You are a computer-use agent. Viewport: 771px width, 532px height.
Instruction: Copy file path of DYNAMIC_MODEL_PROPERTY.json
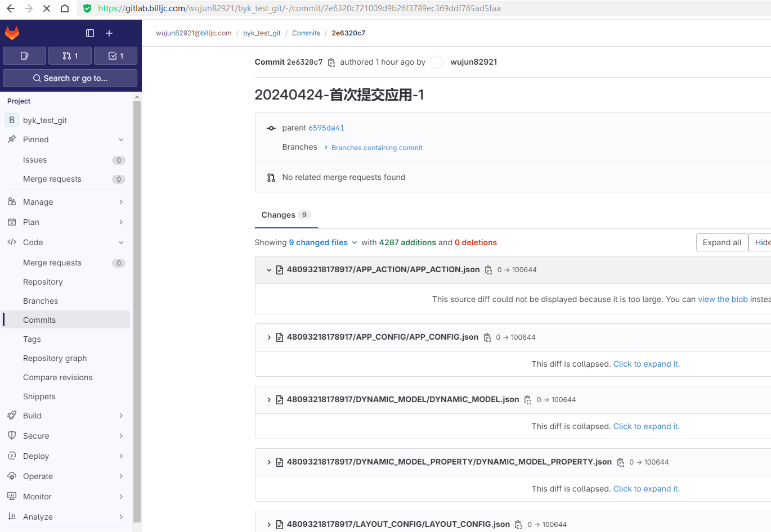pyautogui.click(x=621, y=462)
